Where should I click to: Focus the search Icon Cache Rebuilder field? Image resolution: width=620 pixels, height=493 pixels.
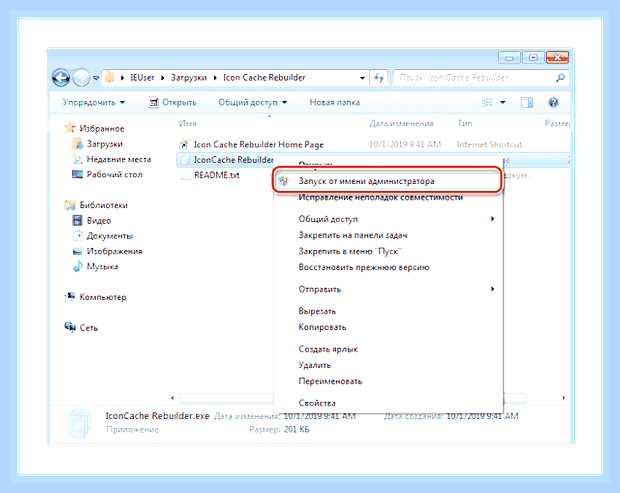[474, 77]
